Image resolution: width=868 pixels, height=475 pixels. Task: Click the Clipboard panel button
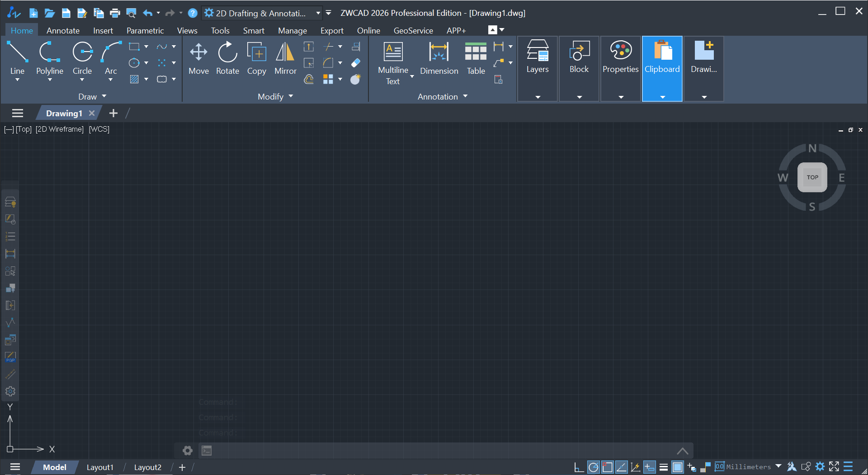pyautogui.click(x=662, y=69)
